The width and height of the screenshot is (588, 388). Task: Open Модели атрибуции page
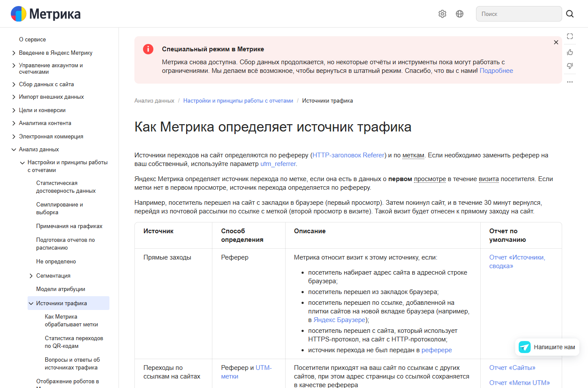click(61, 289)
